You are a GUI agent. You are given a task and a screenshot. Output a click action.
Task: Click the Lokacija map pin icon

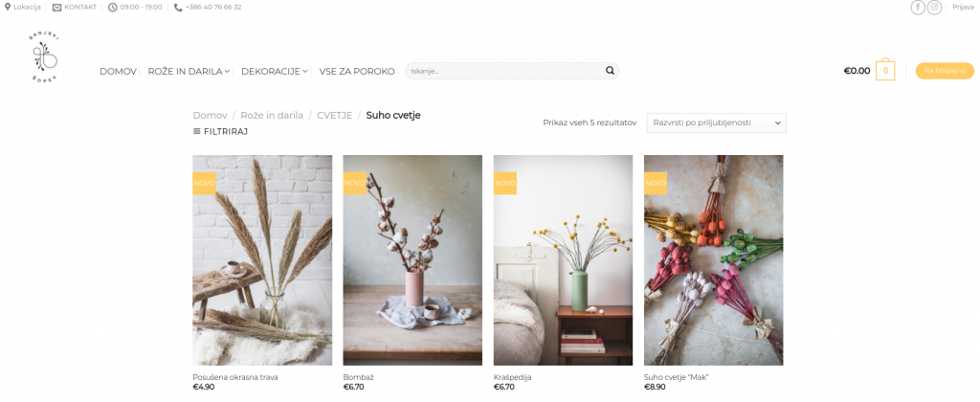[8, 8]
